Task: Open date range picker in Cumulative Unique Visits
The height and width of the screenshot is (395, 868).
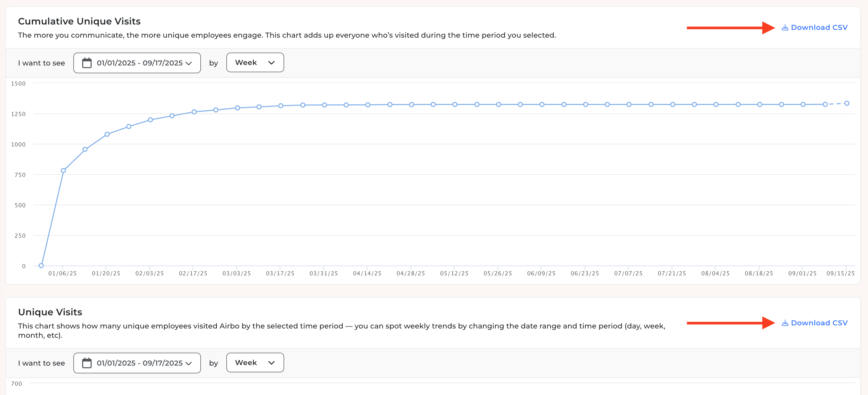Action: click(137, 63)
